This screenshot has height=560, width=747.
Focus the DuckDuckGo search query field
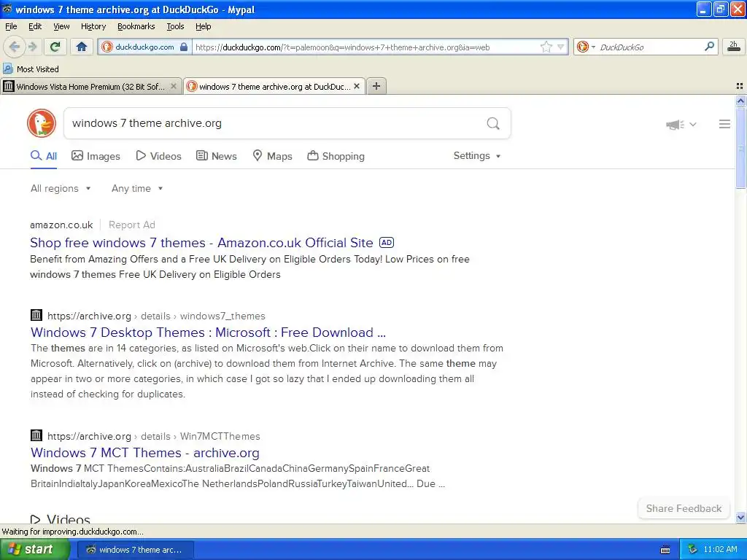click(274, 123)
